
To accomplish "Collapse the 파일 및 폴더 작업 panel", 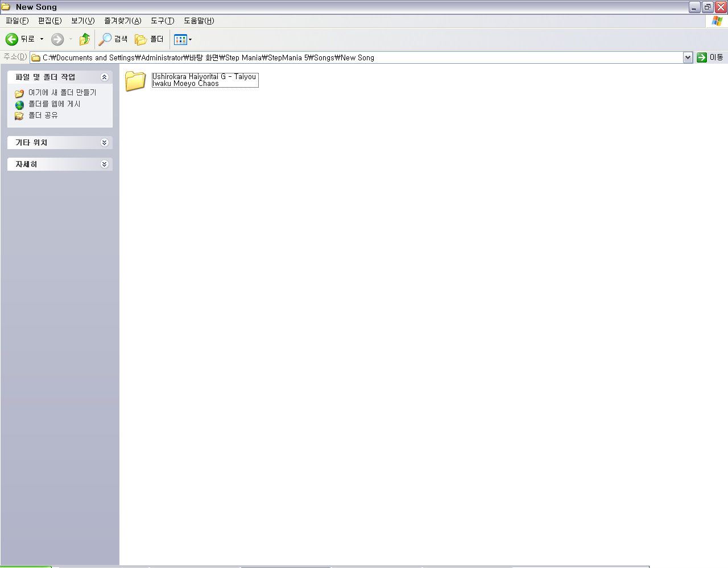I will (x=104, y=77).
